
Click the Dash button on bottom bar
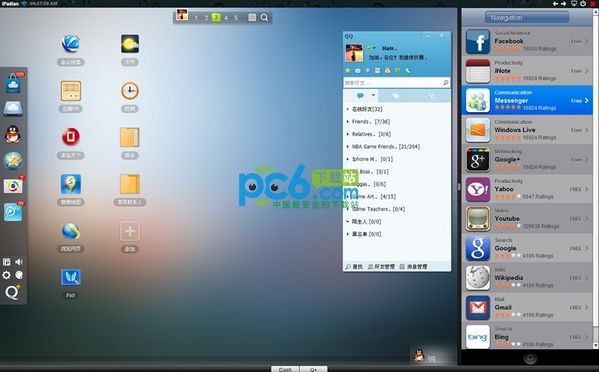pos(285,369)
